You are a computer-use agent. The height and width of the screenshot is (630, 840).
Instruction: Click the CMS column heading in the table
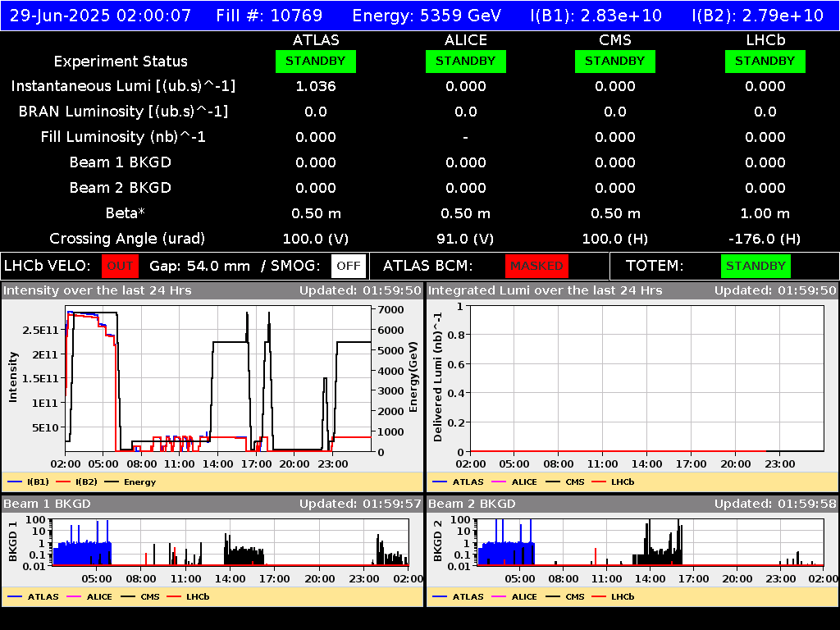615,40
